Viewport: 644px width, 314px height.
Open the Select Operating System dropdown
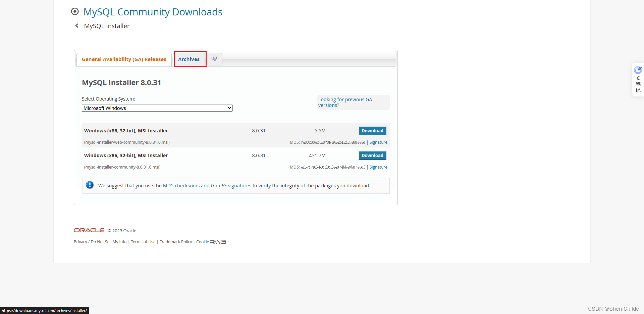tap(157, 108)
